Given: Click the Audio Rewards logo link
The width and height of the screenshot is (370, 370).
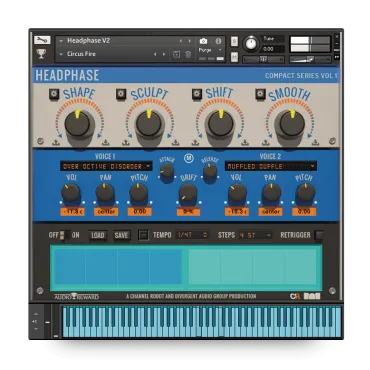Looking at the screenshot, I should (77, 296).
